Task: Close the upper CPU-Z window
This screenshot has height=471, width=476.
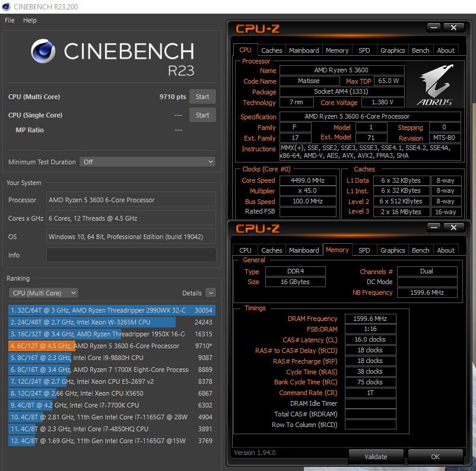Action: pos(453,28)
